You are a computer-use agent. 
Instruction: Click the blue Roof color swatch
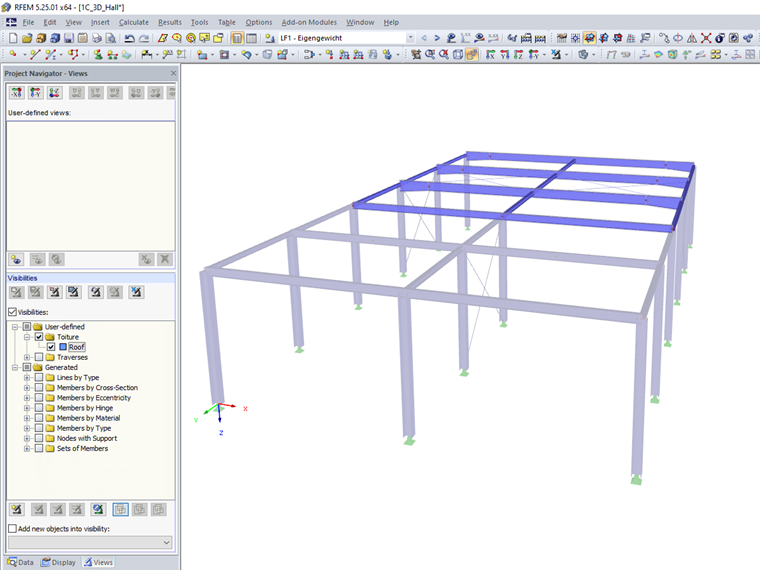63,347
